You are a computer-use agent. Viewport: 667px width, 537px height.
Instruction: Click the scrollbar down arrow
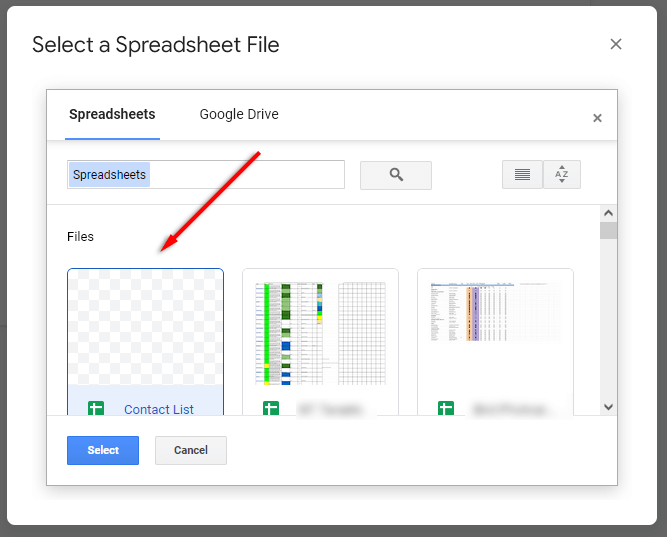pos(608,406)
